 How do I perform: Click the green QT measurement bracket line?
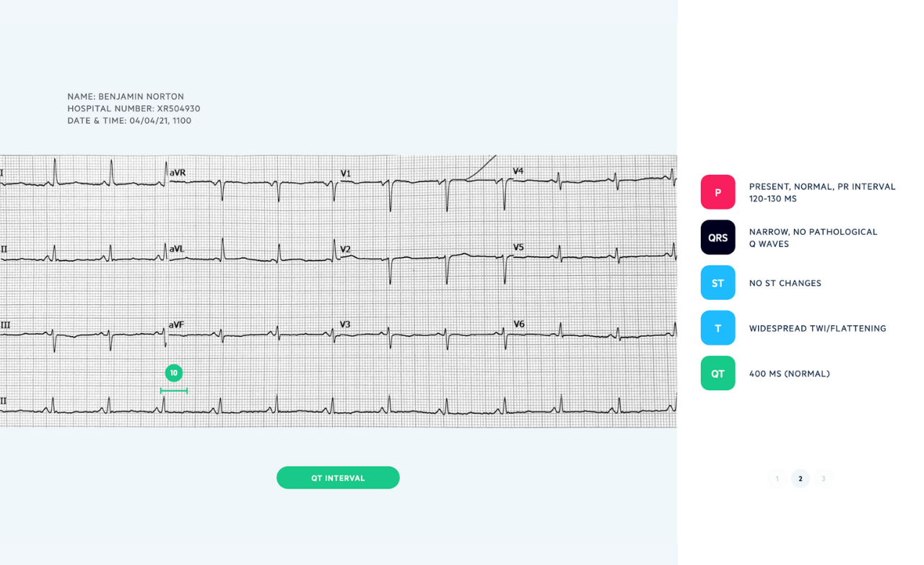tap(174, 391)
